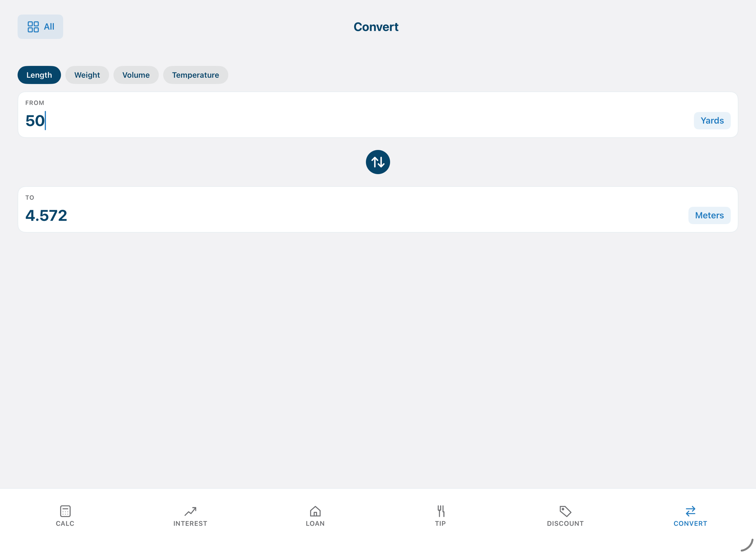Click the TO label text
This screenshot has width=756, height=554.
tap(30, 197)
